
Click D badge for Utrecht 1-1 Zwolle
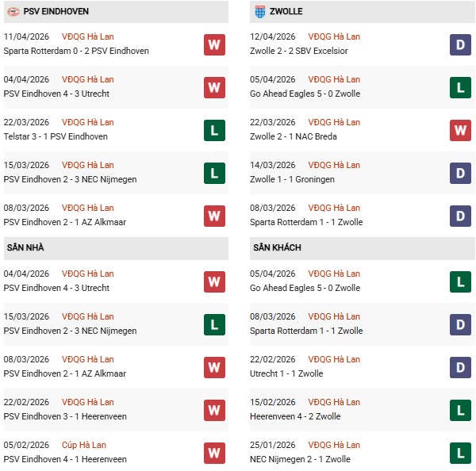(x=460, y=367)
